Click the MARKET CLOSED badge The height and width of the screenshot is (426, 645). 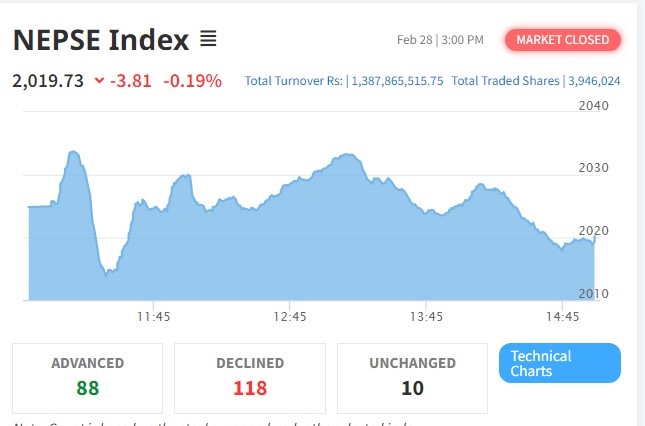point(563,40)
